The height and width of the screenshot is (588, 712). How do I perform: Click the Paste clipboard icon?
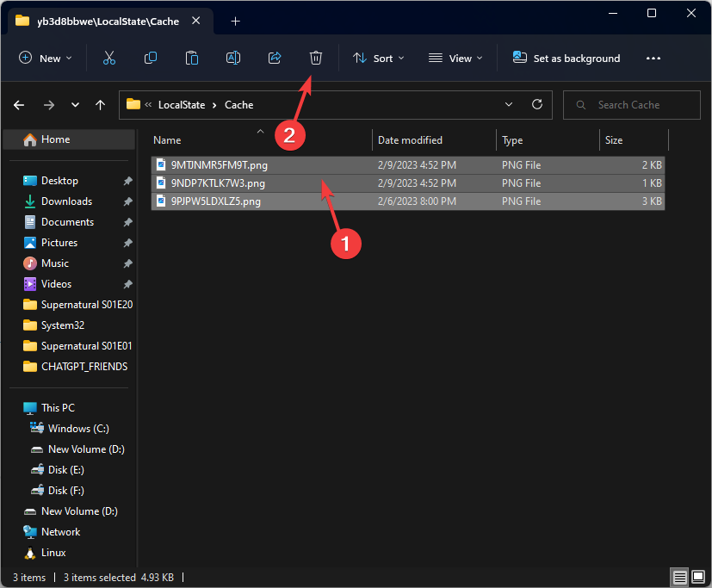click(192, 58)
